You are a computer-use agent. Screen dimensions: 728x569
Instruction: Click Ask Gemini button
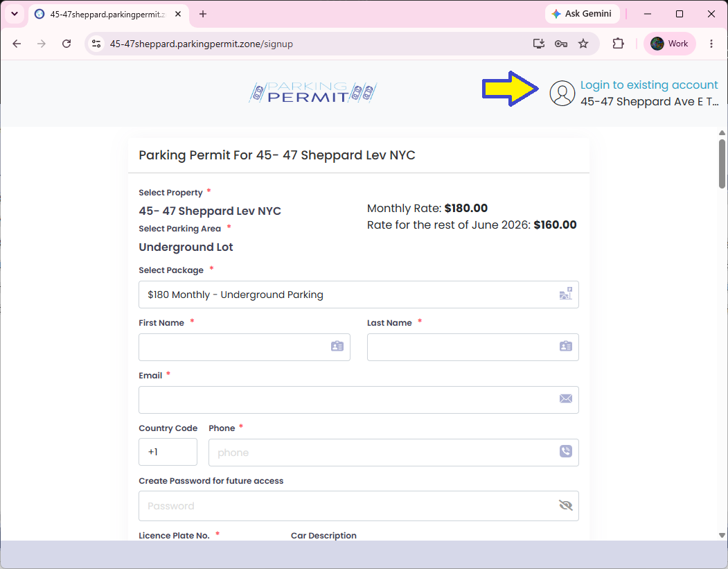582,14
